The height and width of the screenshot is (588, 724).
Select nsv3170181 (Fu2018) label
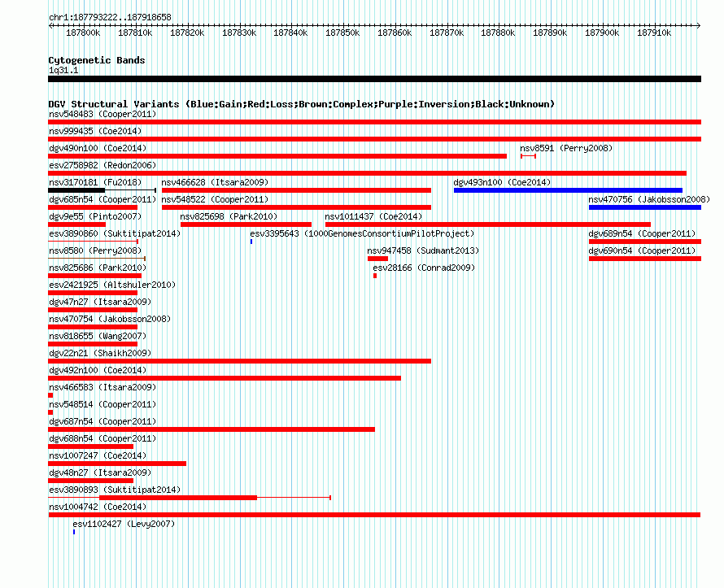pyautogui.click(x=95, y=182)
